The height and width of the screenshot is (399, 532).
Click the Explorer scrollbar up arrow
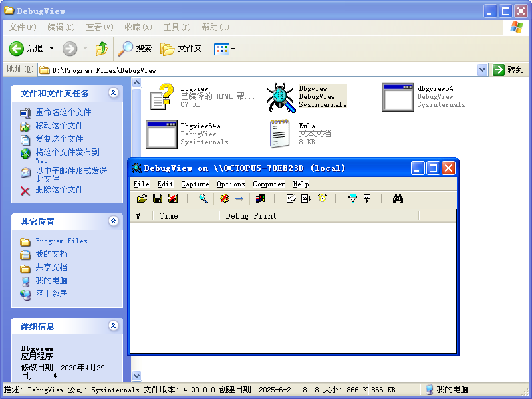click(x=136, y=82)
